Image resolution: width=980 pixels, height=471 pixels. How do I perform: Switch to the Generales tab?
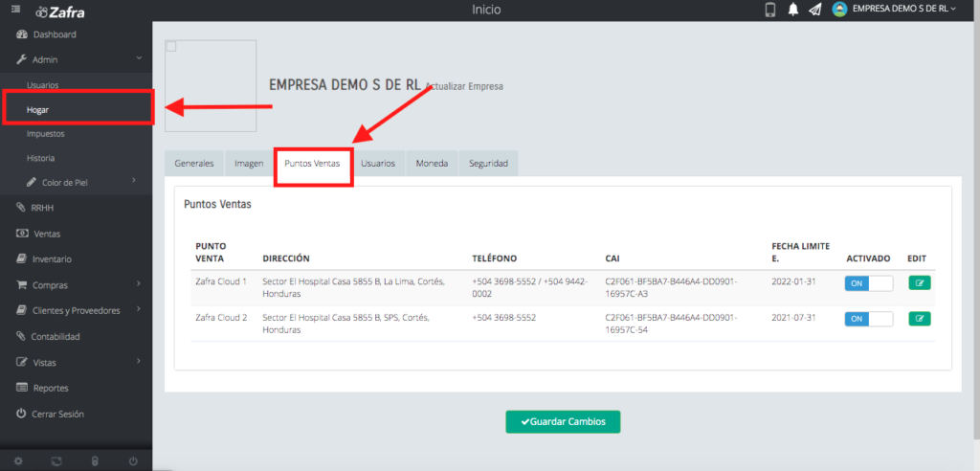click(x=194, y=164)
